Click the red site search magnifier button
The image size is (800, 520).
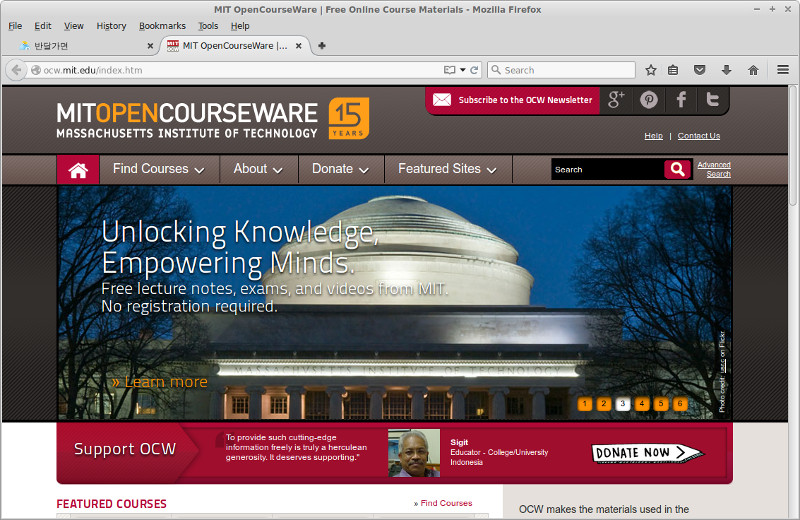click(678, 169)
